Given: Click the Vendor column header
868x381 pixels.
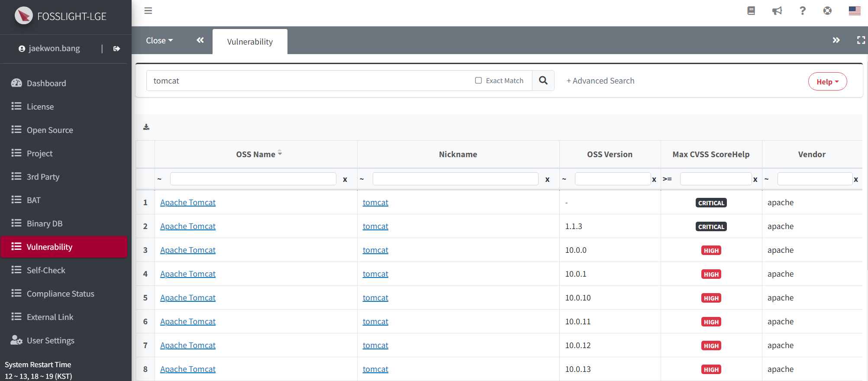Looking at the screenshot, I should pyautogui.click(x=812, y=154).
